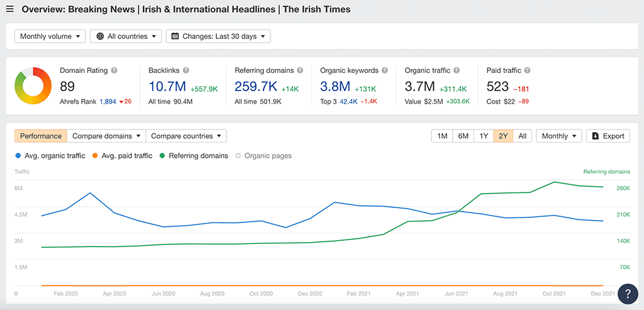Open Changes: Last 30 days dropdown

point(218,36)
